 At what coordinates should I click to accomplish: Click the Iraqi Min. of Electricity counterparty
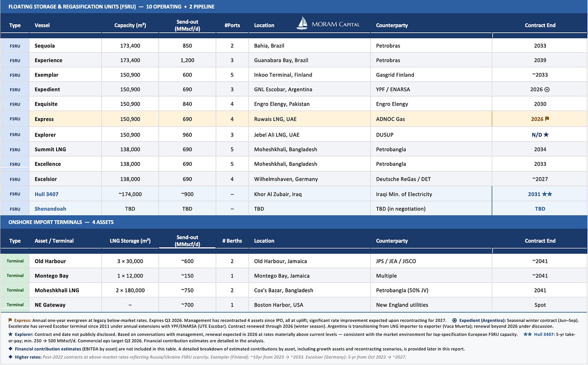404,194
